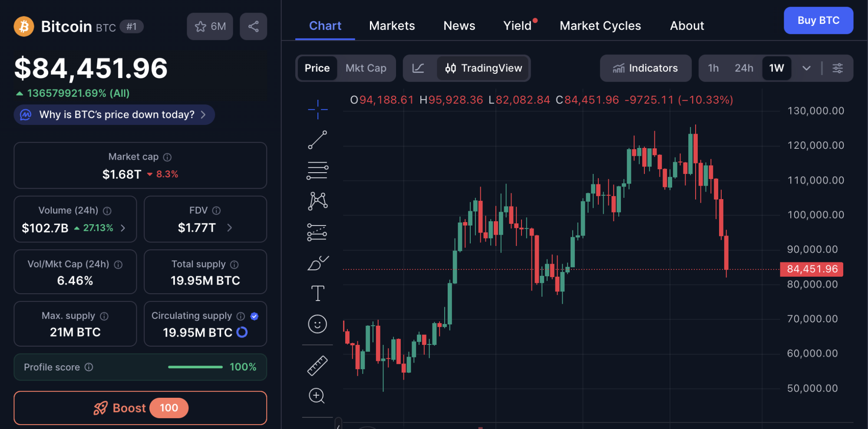Expand the FDV details panel
Screen dimensions: 868x429
coord(230,227)
